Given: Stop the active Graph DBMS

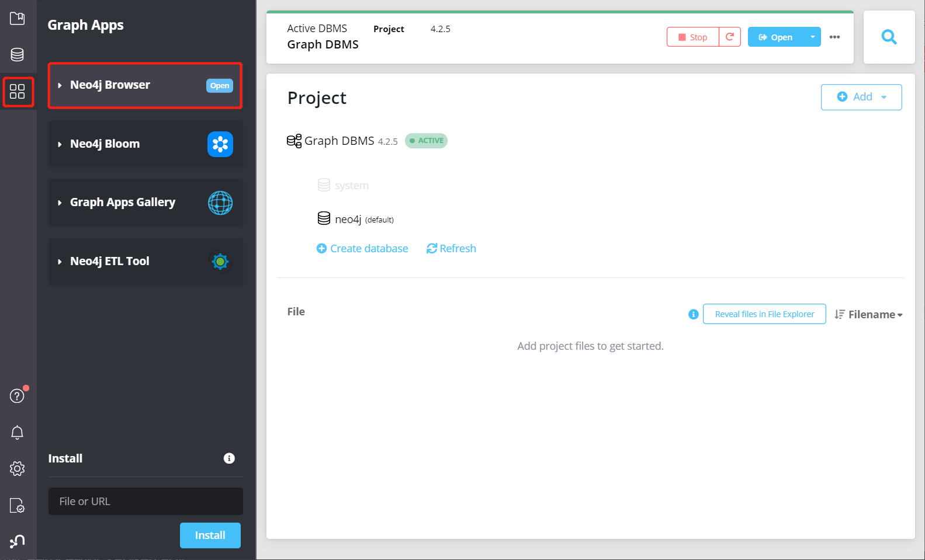Looking at the screenshot, I should [693, 37].
